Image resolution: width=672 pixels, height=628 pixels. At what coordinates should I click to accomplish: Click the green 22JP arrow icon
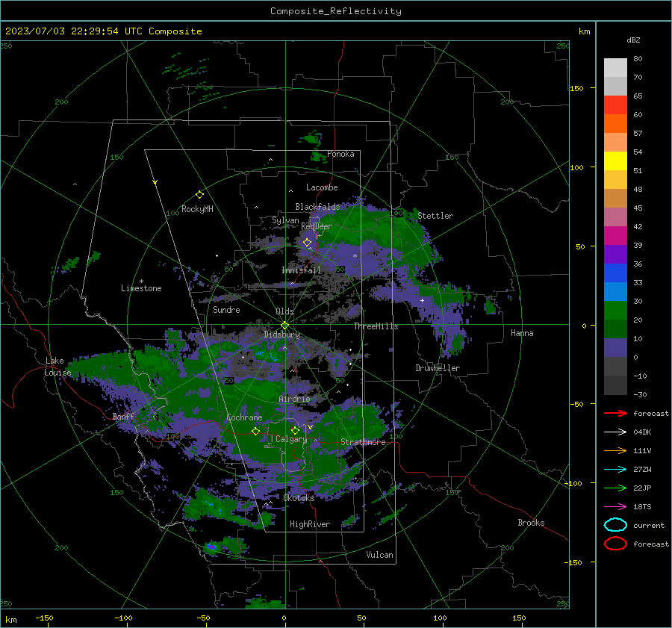(615, 488)
